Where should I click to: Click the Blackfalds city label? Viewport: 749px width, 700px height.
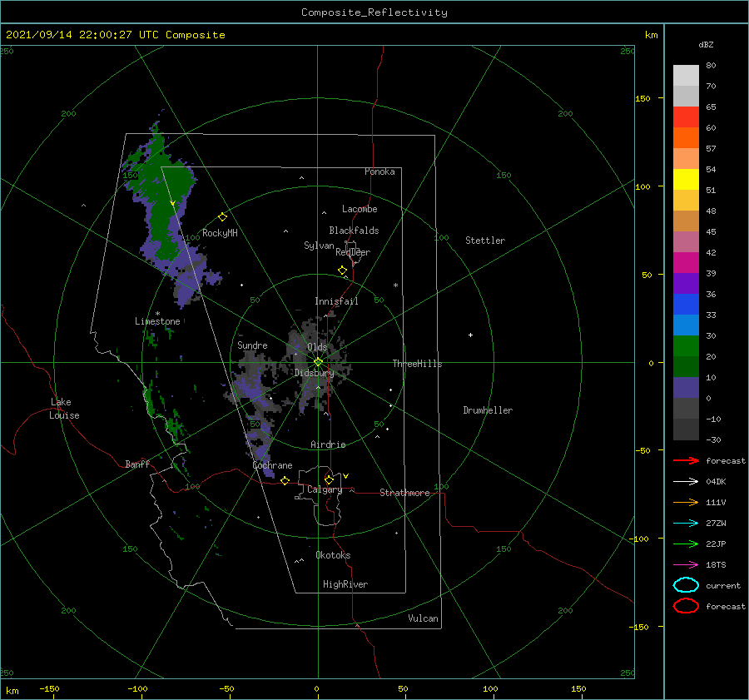coord(354,231)
